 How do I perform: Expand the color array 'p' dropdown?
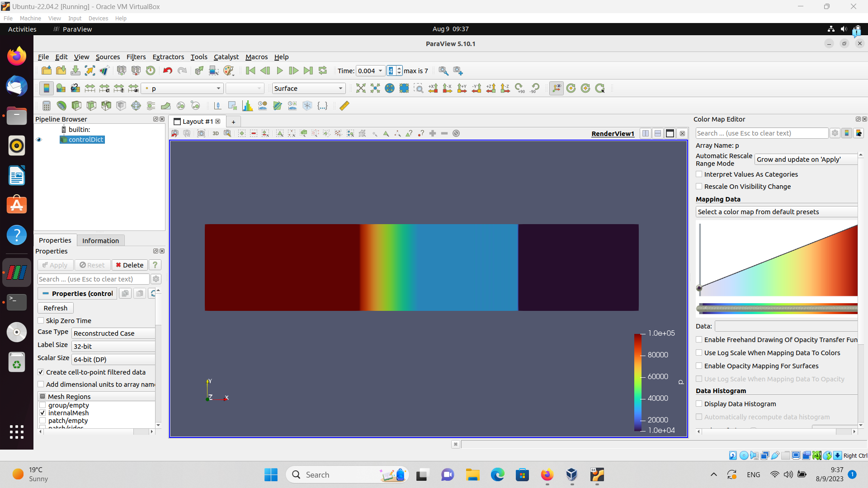pos(183,89)
